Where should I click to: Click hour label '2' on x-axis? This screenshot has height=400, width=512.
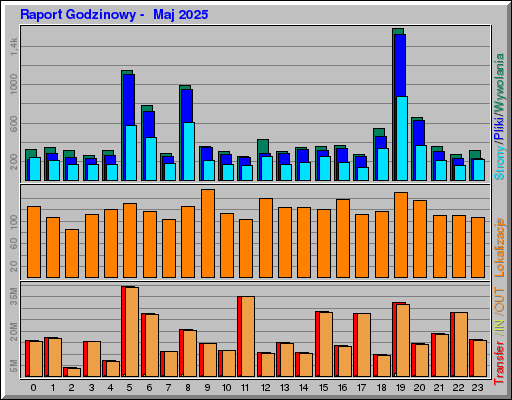(72, 388)
